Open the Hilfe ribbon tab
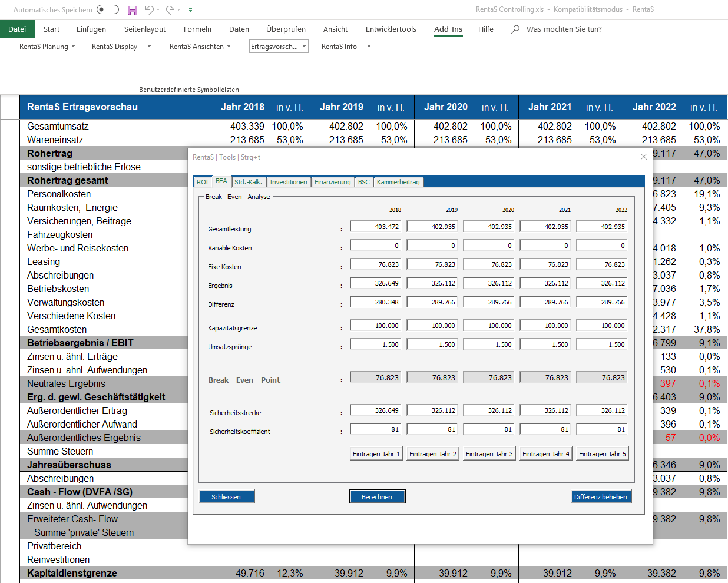The image size is (728, 583). click(x=486, y=29)
